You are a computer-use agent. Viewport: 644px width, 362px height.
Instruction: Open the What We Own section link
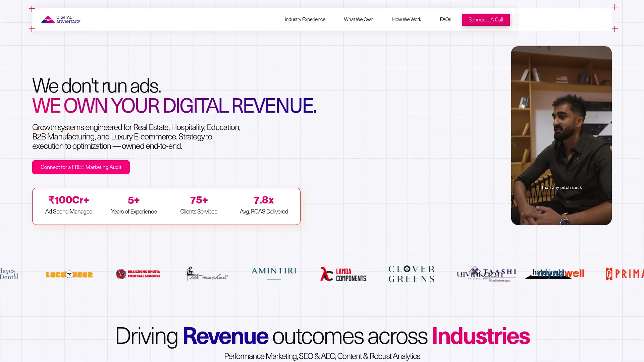(359, 19)
